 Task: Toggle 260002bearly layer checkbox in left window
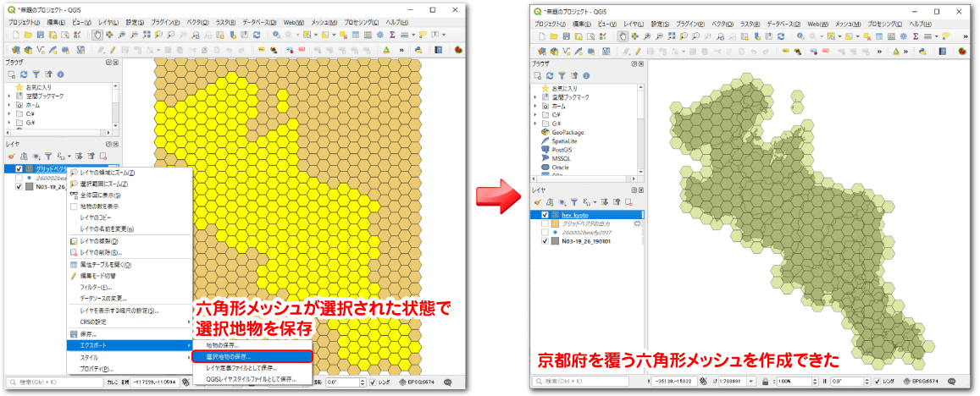click(x=19, y=178)
